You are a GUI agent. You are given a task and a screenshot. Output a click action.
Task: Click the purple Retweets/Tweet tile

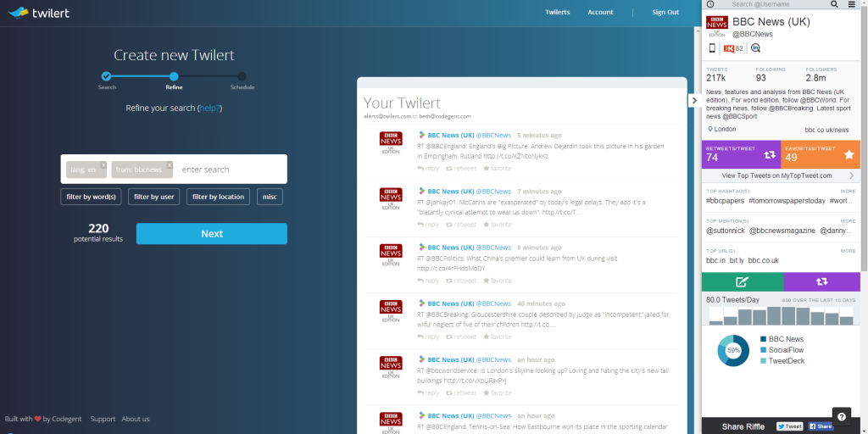click(741, 154)
